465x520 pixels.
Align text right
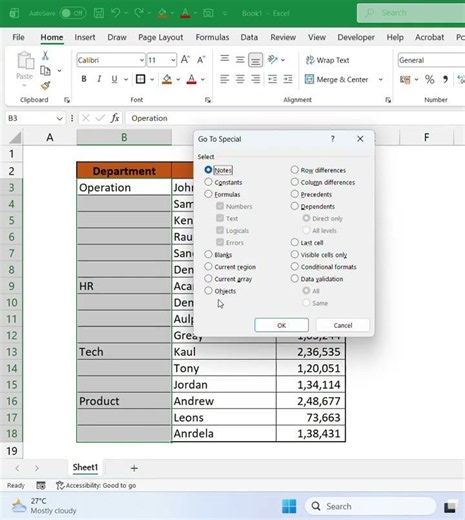[255, 79]
